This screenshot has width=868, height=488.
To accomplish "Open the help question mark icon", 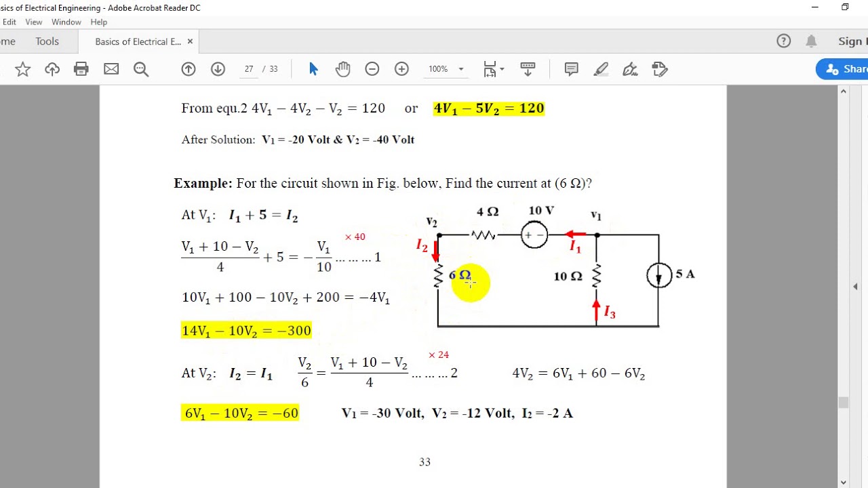I will 784,41.
